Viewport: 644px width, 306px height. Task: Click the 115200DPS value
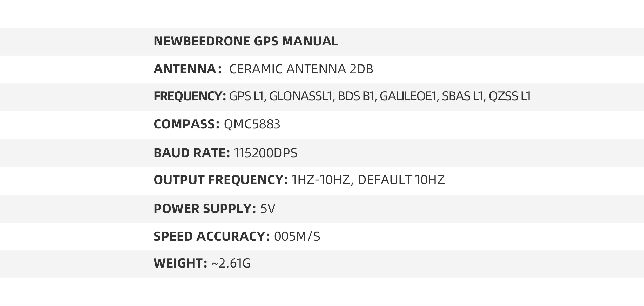tap(265, 153)
